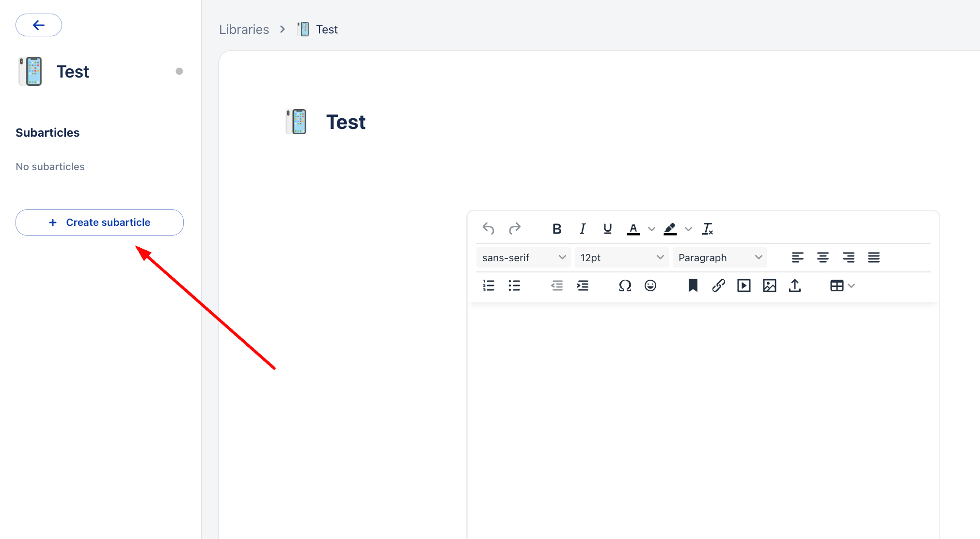Open the sans-serif font family dropdown

coord(523,258)
